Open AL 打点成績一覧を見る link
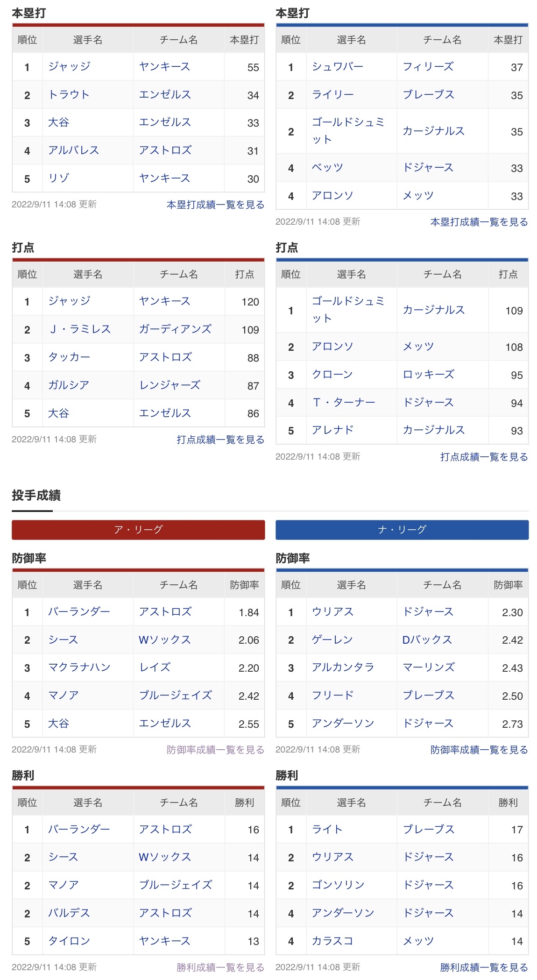The width and height of the screenshot is (537, 980). coord(220,440)
